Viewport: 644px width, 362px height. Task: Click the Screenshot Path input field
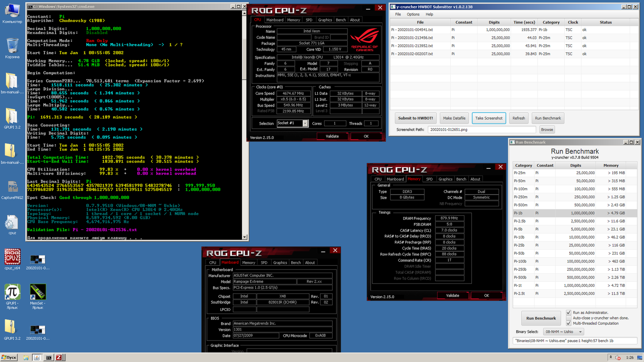(481, 129)
